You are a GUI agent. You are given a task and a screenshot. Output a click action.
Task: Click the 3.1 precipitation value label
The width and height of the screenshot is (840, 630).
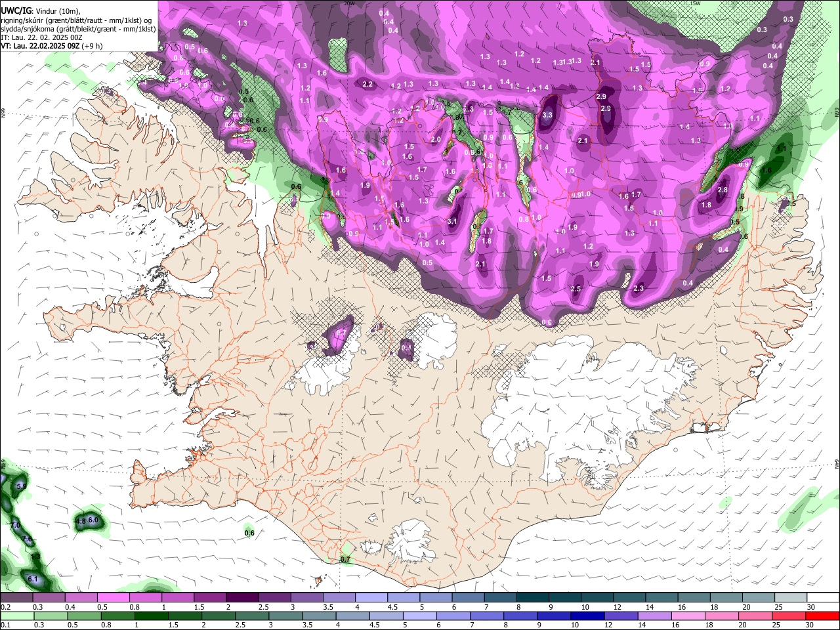tap(452, 221)
